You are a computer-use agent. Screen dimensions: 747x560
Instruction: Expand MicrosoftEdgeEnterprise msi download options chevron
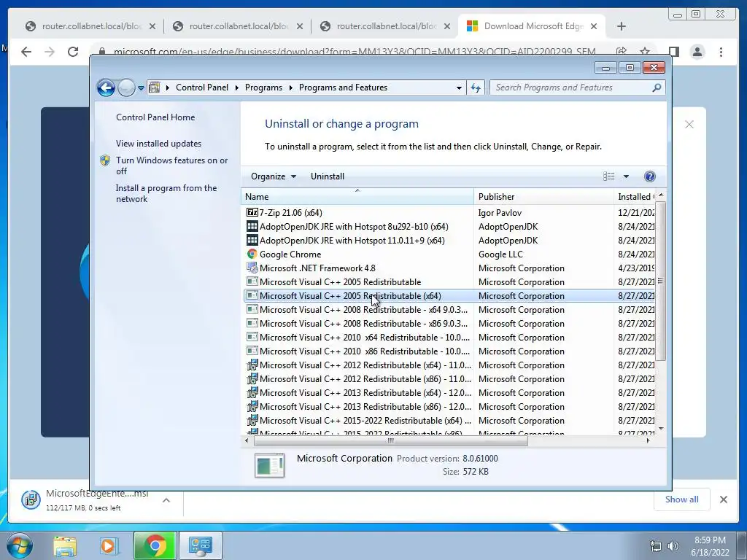(166, 500)
